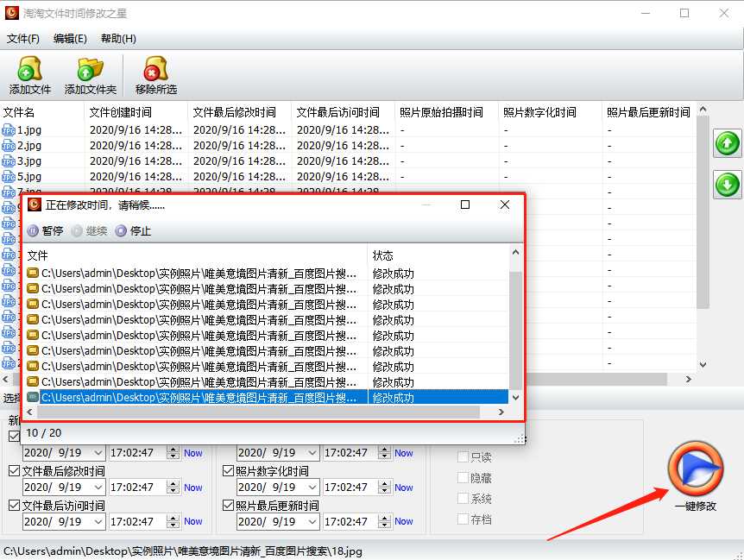The width and height of the screenshot is (744, 560).
Task: Open the top-left creation date dropdown
Action: pos(98,453)
